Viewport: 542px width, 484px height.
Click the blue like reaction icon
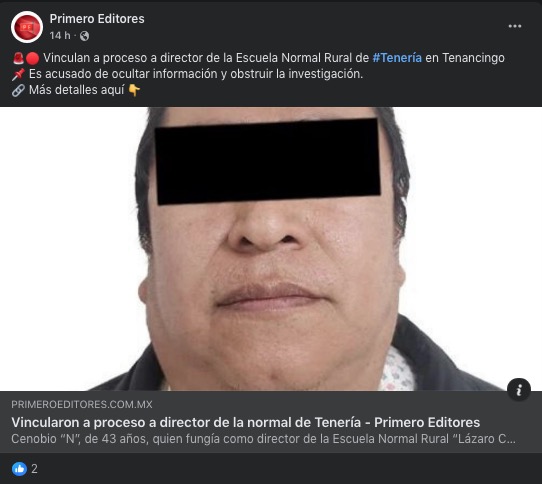point(19,469)
